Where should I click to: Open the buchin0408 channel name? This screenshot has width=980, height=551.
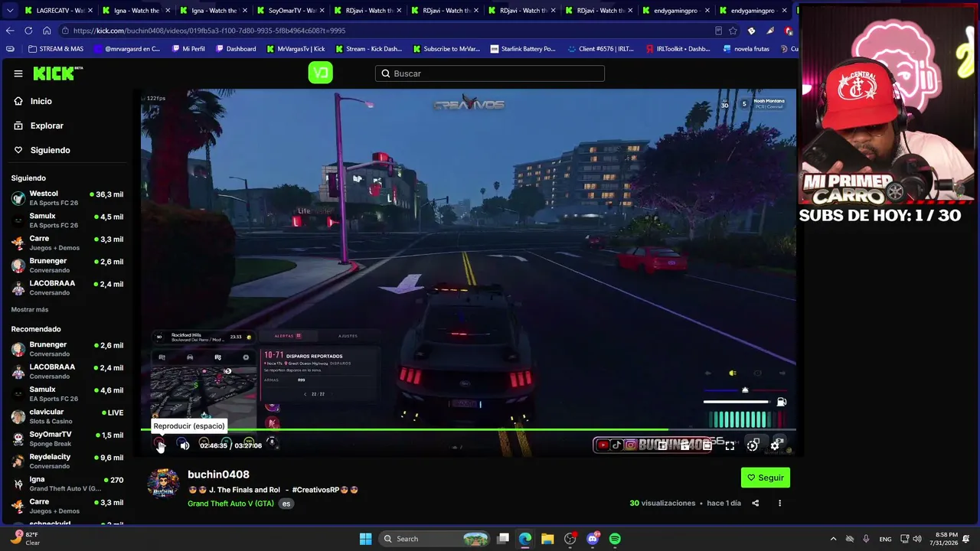pos(218,474)
